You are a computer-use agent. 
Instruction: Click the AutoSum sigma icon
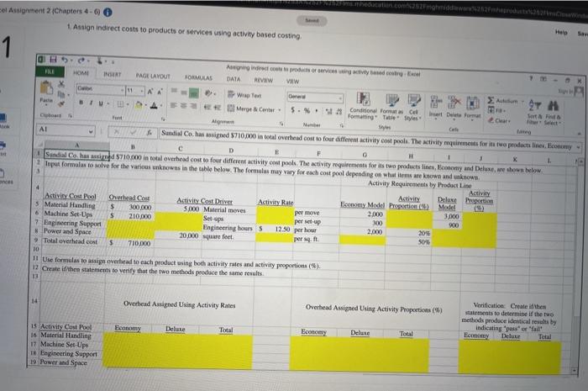click(x=491, y=100)
